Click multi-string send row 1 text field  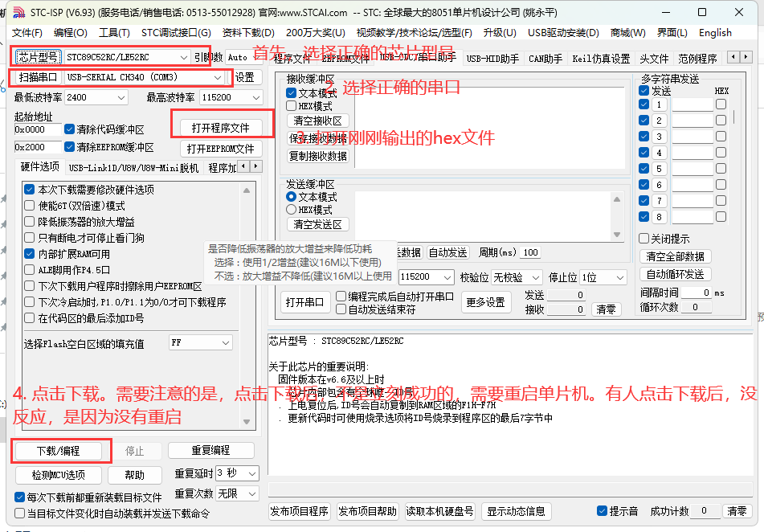692,104
